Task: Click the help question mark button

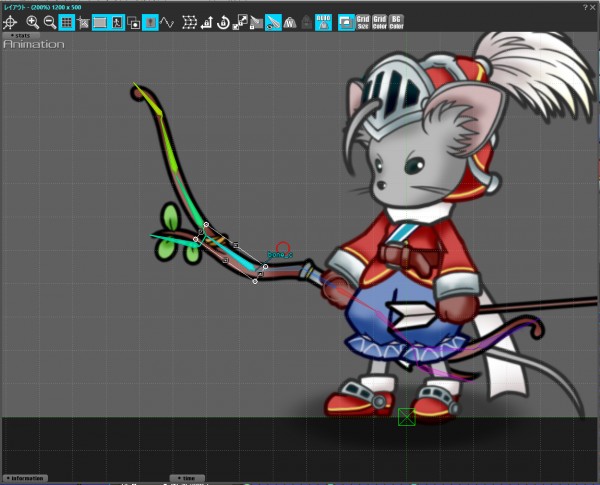Action: (x=585, y=7)
